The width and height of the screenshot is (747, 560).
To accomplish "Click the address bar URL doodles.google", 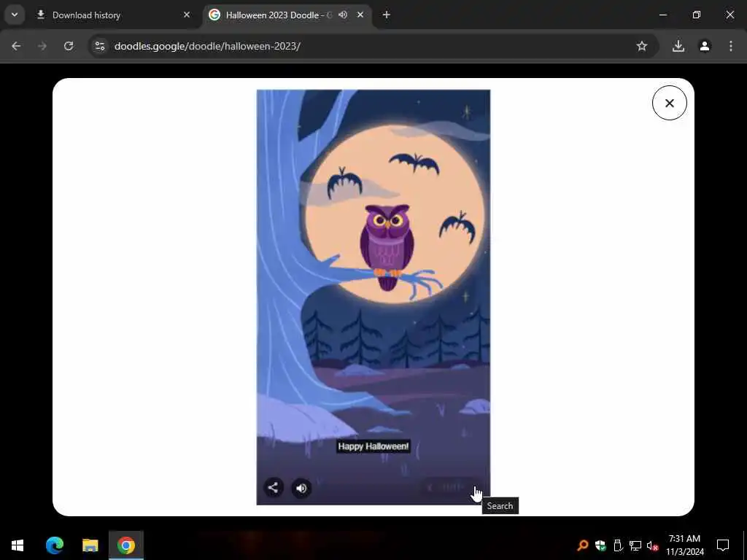I will pyautogui.click(x=207, y=46).
